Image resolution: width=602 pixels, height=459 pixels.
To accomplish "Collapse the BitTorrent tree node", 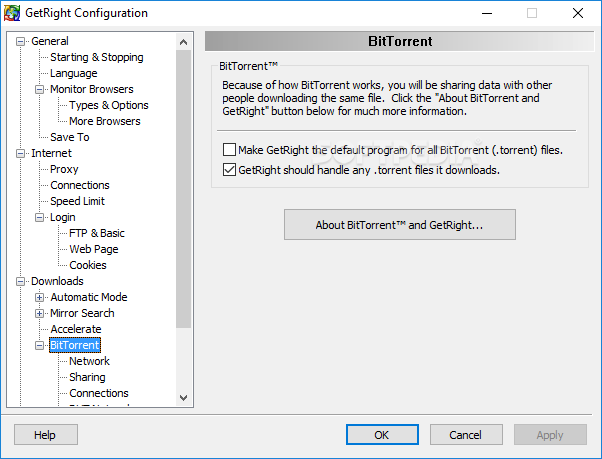I will tap(39, 345).
